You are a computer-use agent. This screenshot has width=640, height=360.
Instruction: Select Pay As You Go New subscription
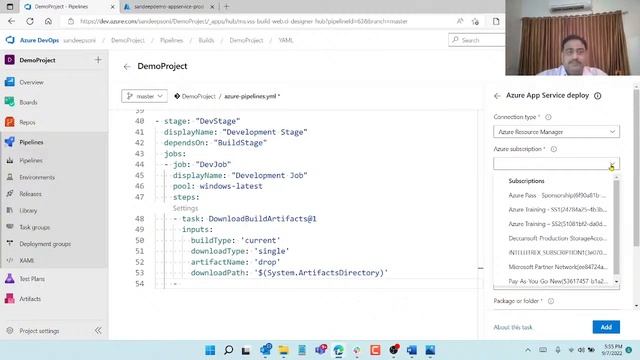coord(557,281)
